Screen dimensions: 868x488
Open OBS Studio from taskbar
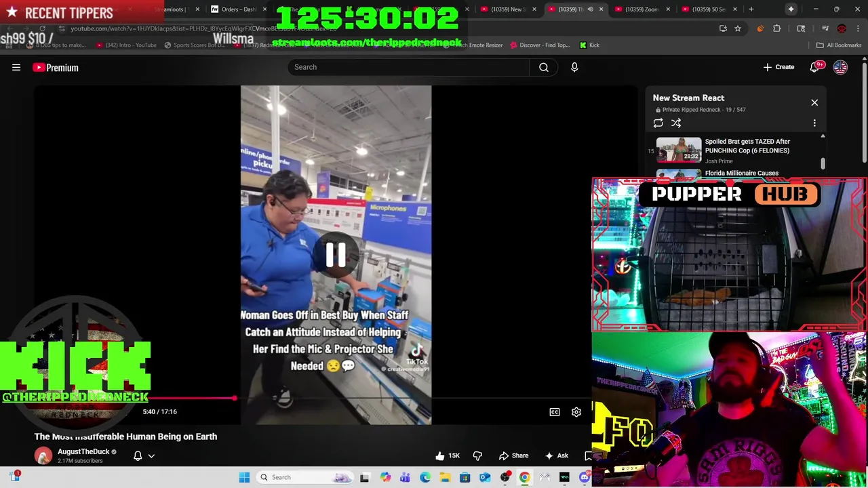tap(505, 477)
